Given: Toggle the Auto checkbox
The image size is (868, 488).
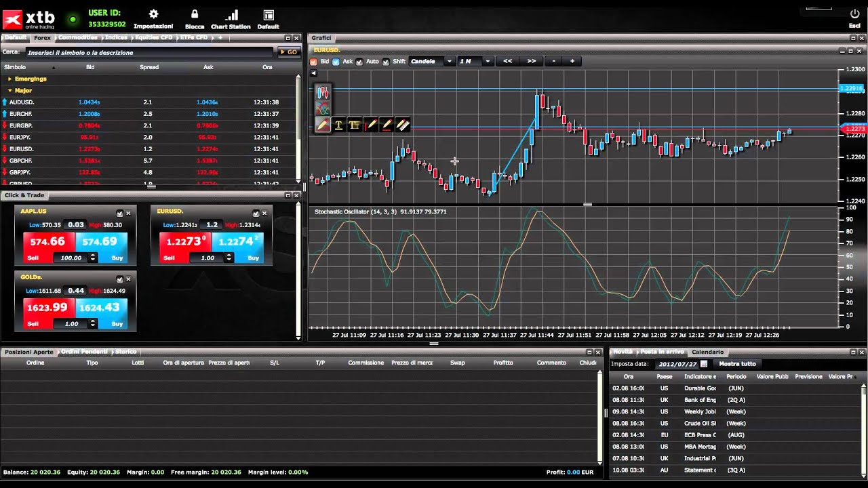Looking at the screenshot, I should pyautogui.click(x=359, y=61).
